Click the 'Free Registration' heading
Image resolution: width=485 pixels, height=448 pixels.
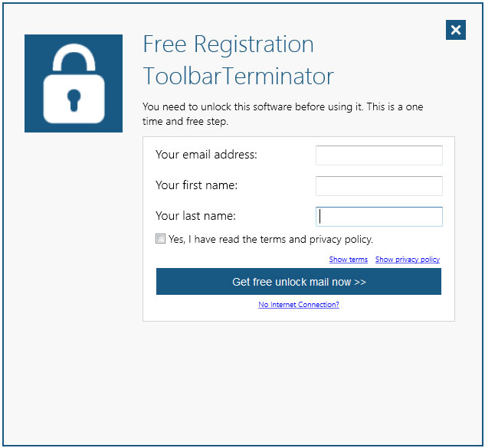[x=228, y=44]
